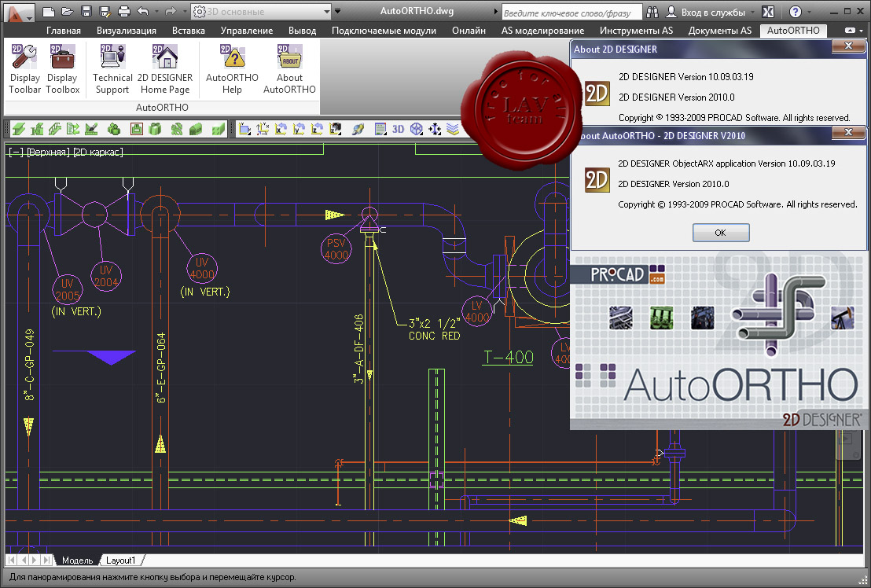Click the Autodesk Exchange X icon
Image resolution: width=871 pixels, height=588 pixels.
tap(768, 12)
